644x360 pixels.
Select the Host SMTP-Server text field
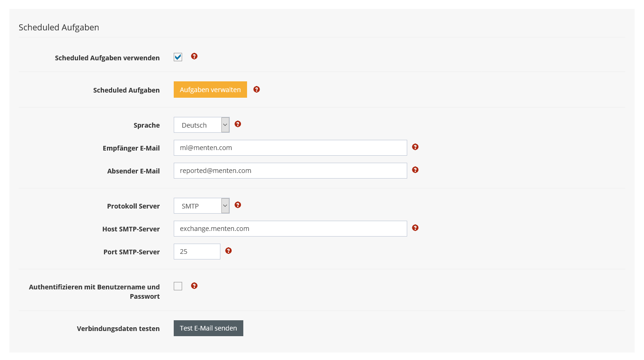[290, 229]
